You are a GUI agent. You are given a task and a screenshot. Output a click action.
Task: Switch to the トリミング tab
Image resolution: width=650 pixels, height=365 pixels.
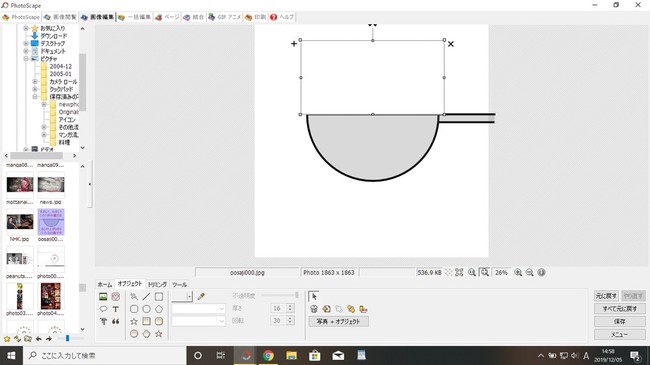coord(157,285)
